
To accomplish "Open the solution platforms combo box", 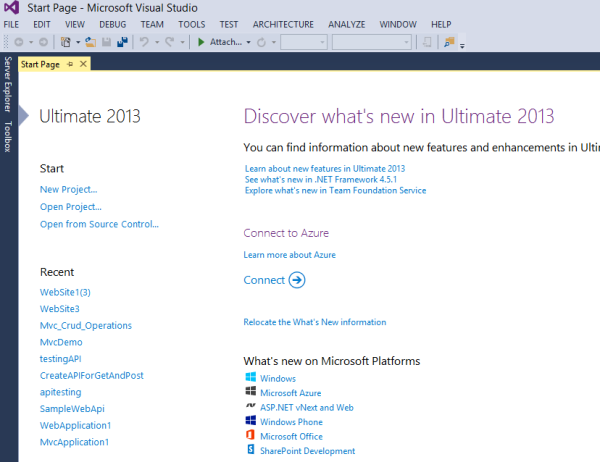I will tap(371, 42).
